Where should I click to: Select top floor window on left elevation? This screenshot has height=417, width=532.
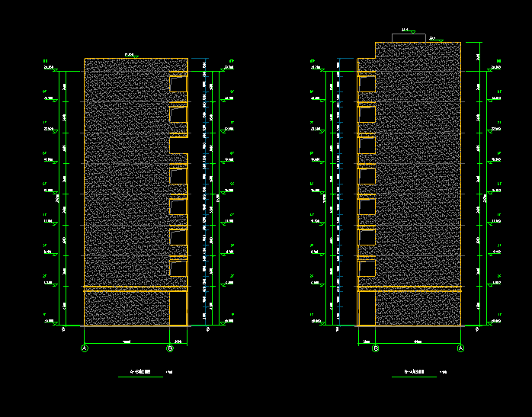point(178,85)
